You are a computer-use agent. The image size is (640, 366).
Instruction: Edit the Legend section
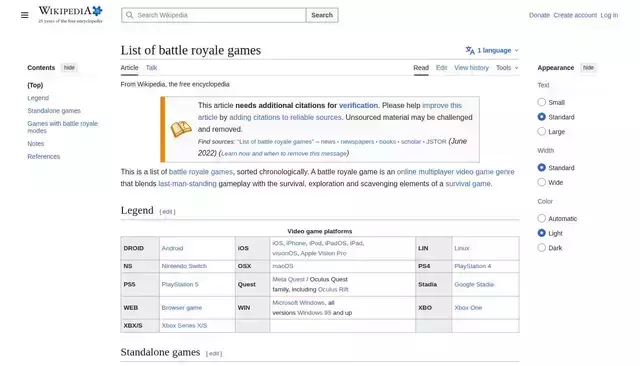[x=167, y=212]
